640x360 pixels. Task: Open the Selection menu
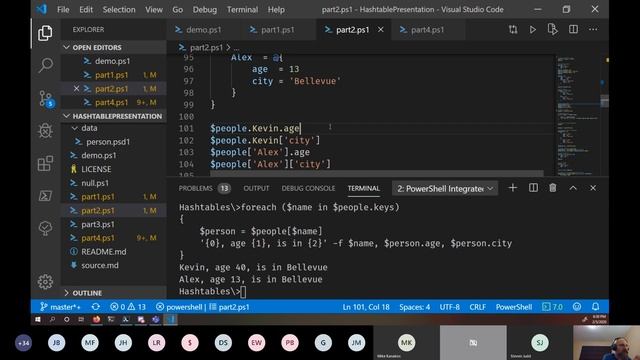119,9
